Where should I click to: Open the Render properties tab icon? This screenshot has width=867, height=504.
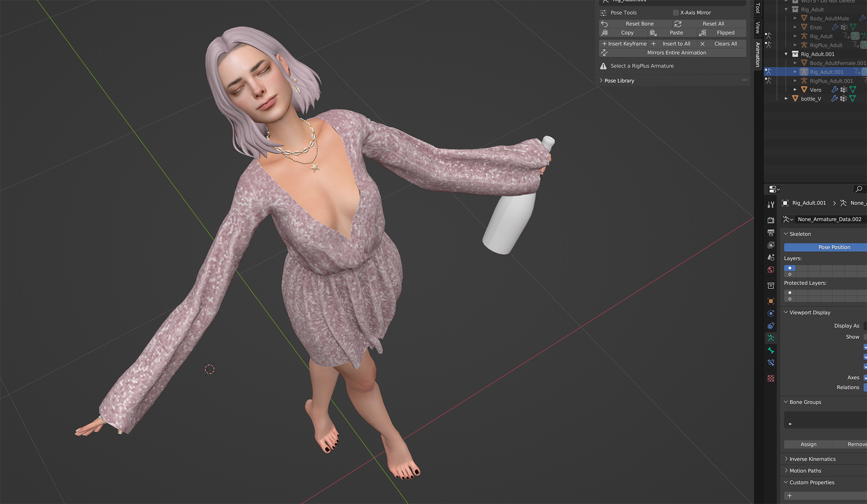(771, 220)
